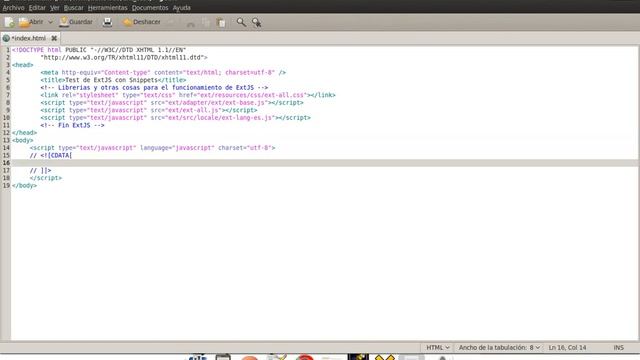Select the *index.html document tab
The width and height of the screenshot is (640, 360).
[29, 38]
